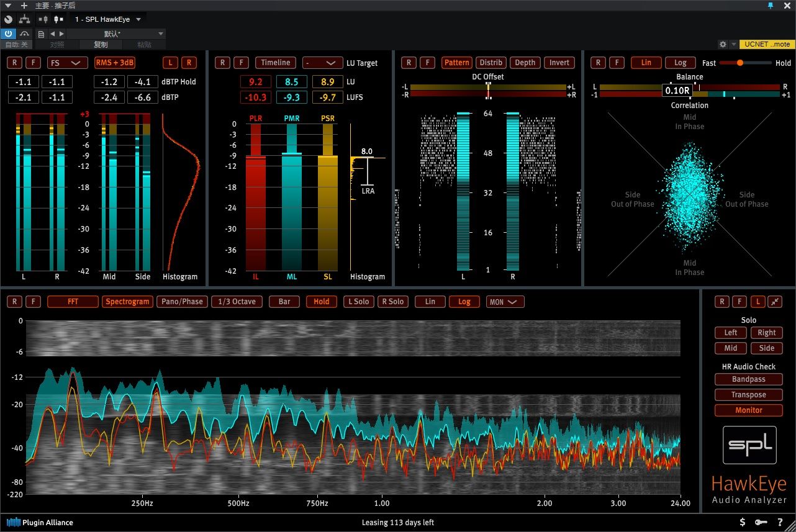This screenshot has width=796, height=532.
Task: Toggle the plugin power bypass button
Action: [9, 34]
